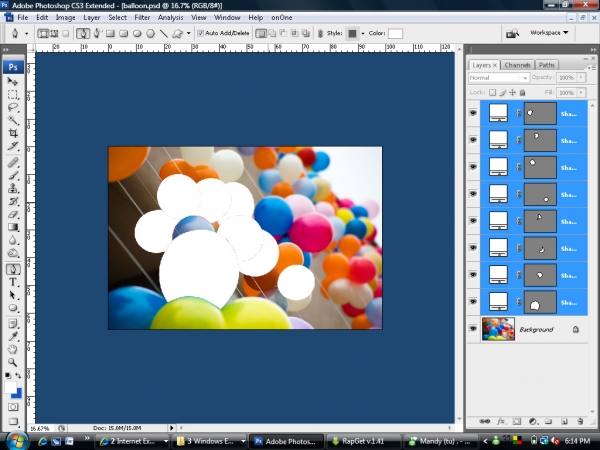600x450 pixels.
Task: Open custom shape options dropdown arrow
Action: [x=188, y=34]
